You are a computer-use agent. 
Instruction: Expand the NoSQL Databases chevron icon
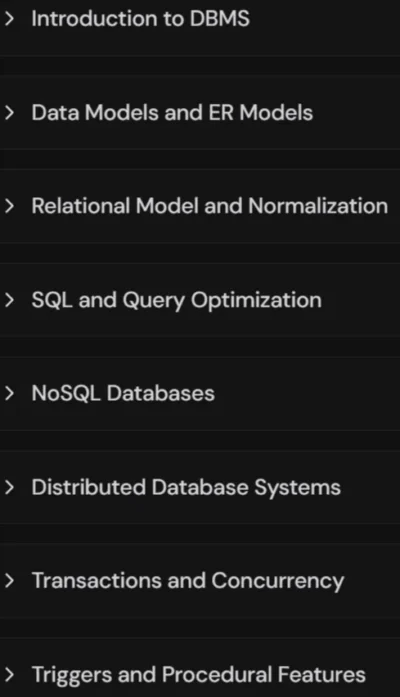(x=9, y=393)
